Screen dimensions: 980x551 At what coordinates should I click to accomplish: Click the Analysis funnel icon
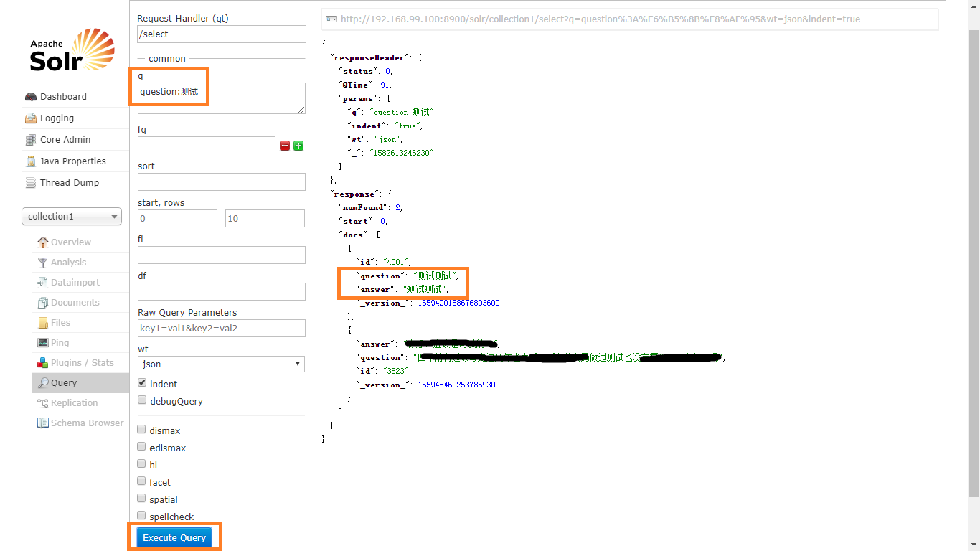coord(43,263)
